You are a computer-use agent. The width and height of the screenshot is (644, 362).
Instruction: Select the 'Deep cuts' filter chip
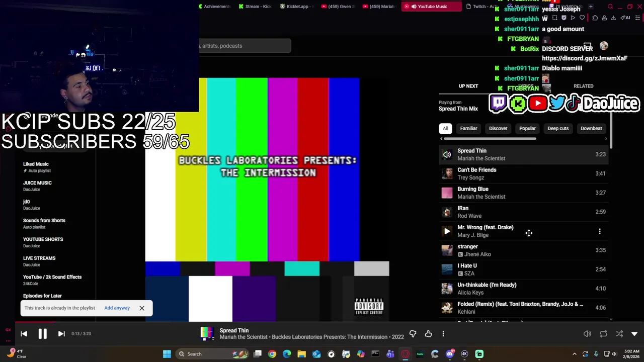(558, 128)
